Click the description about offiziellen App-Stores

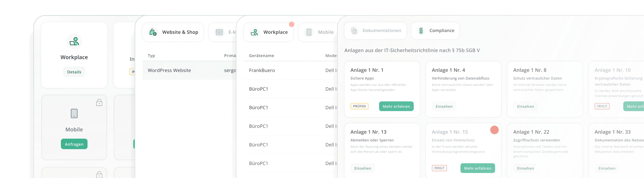[378, 87]
